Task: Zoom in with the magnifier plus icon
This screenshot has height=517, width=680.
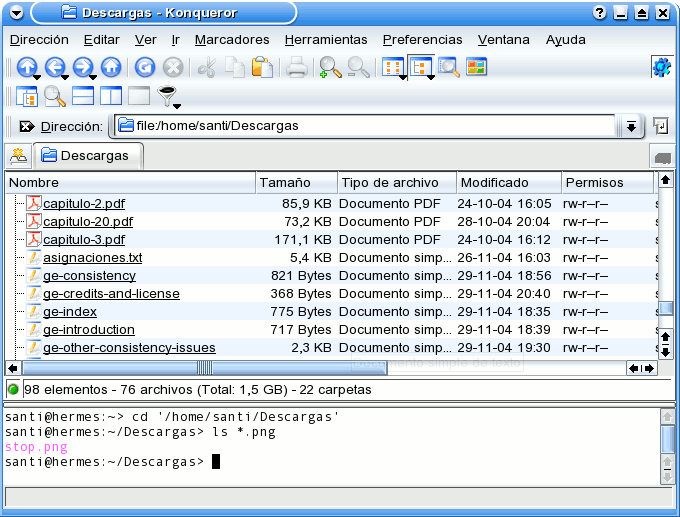Action: coord(329,68)
